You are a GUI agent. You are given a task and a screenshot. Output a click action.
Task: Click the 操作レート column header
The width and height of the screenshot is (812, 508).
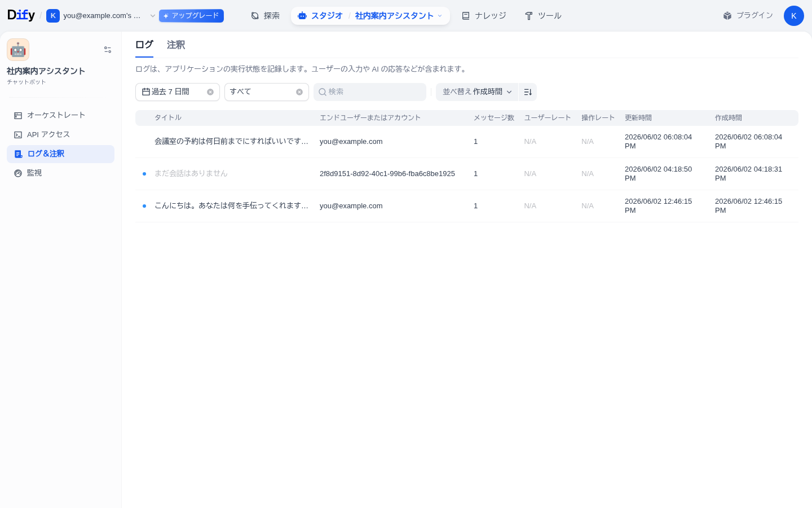(x=598, y=118)
